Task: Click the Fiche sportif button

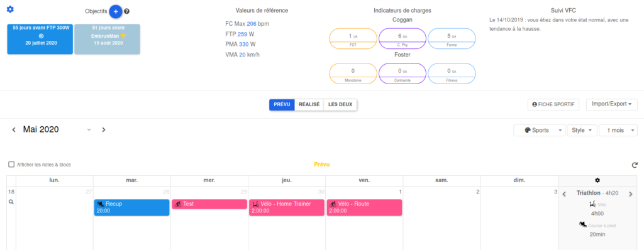Action: click(x=553, y=105)
